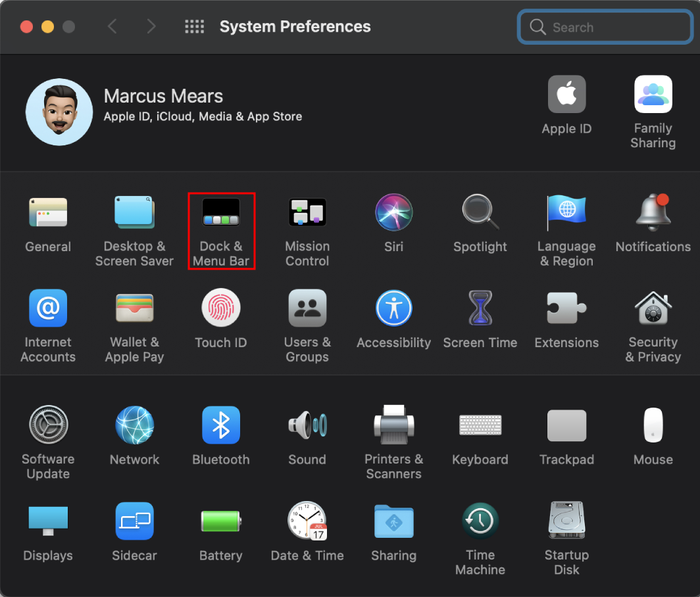
Task: Open Notifications preferences
Action: (653, 212)
